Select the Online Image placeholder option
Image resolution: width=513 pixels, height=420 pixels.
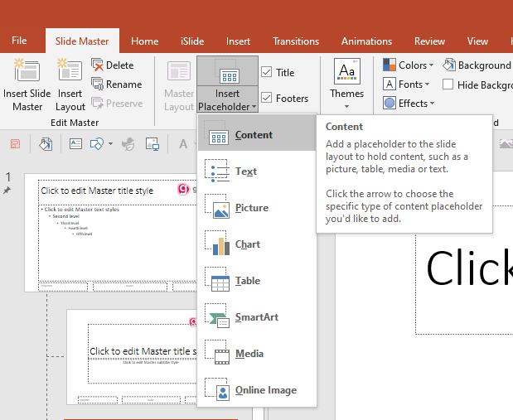(257, 390)
